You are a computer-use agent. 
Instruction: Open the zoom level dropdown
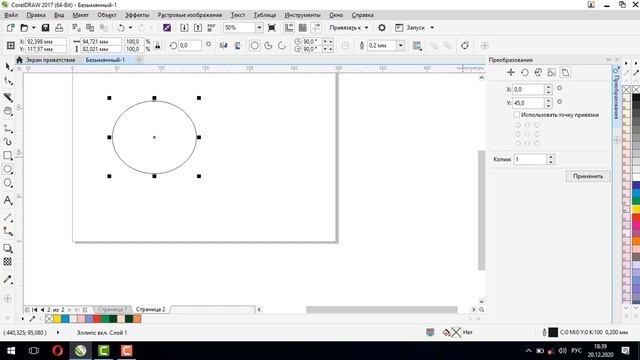coord(259,28)
